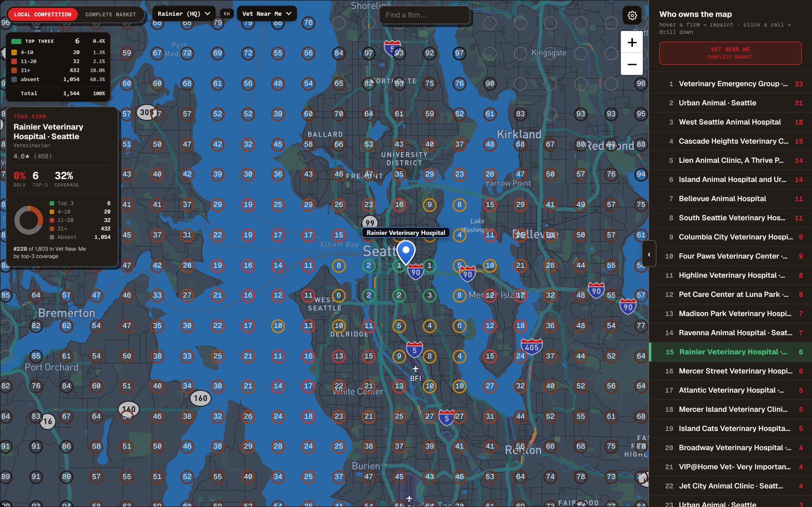Screen dimensions: 812x507
Task: Select Mercer Island Veterinary Clinic row
Action: click(731, 409)
